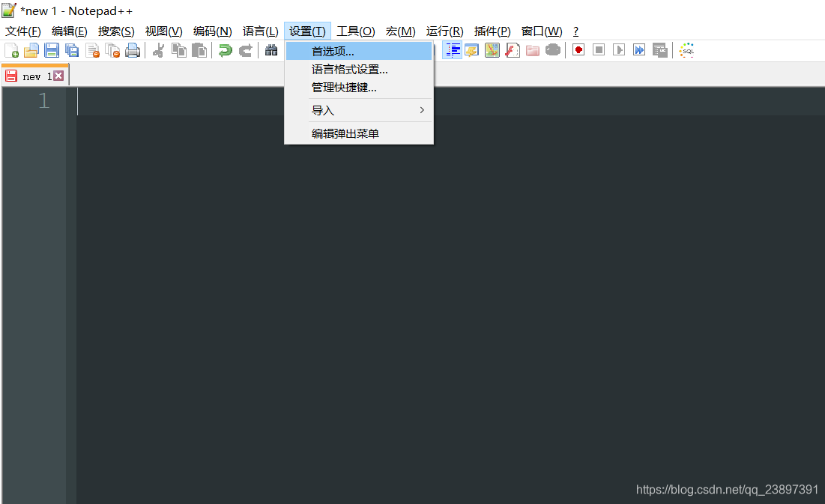Click the lightning window toolbar icon
The image size is (825, 504).
472,50
